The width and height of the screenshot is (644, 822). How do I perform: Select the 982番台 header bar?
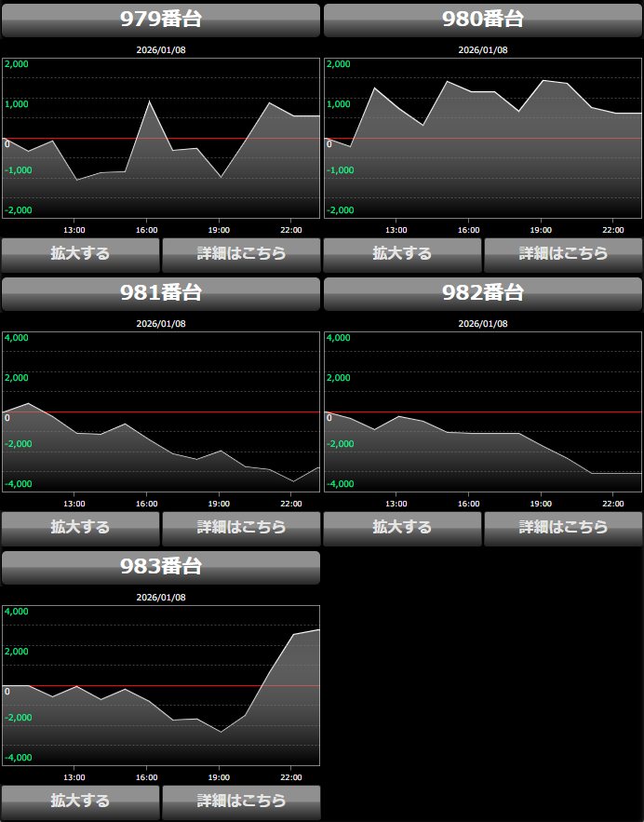(x=483, y=293)
